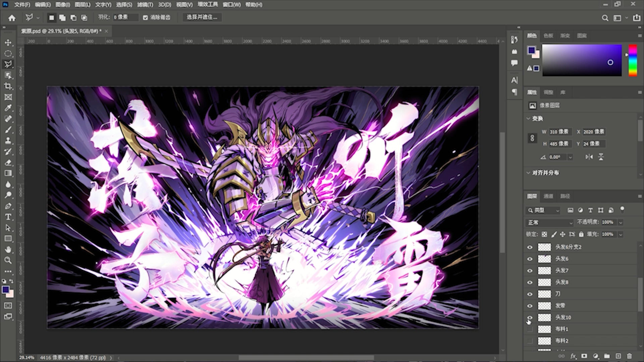Screen dimensions: 644x362
Task: Select the Path Selection tool
Action: tap(8, 228)
